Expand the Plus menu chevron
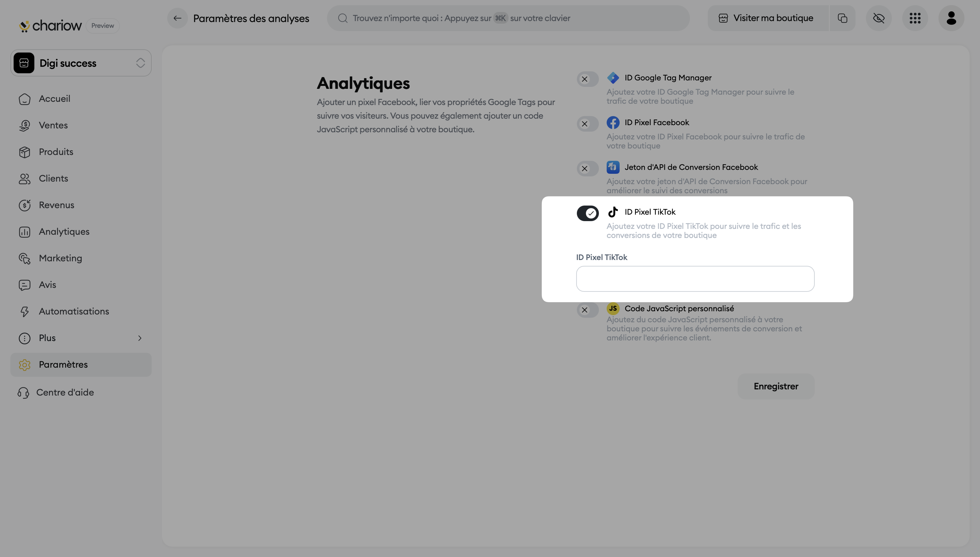The height and width of the screenshot is (557, 980). (x=140, y=338)
